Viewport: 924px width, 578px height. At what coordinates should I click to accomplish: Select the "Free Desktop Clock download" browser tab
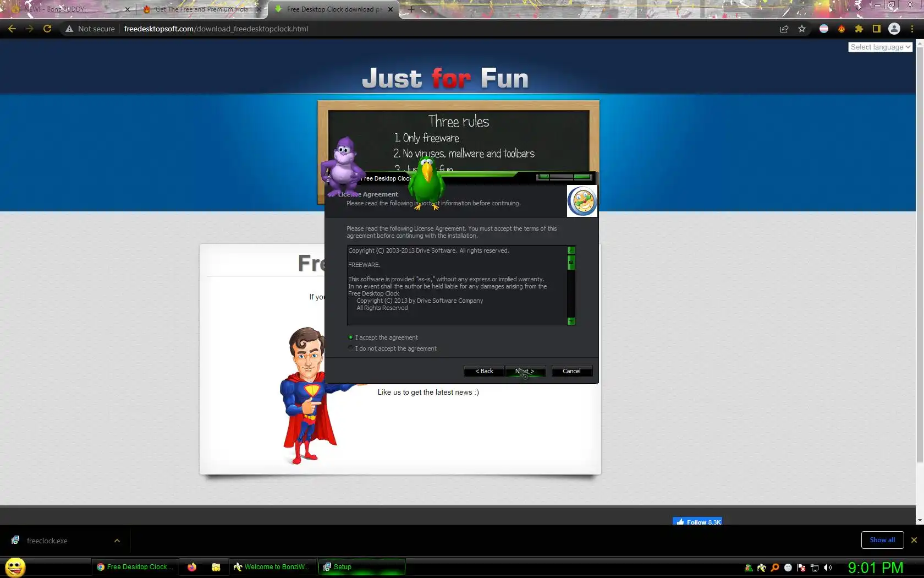pyautogui.click(x=334, y=9)
